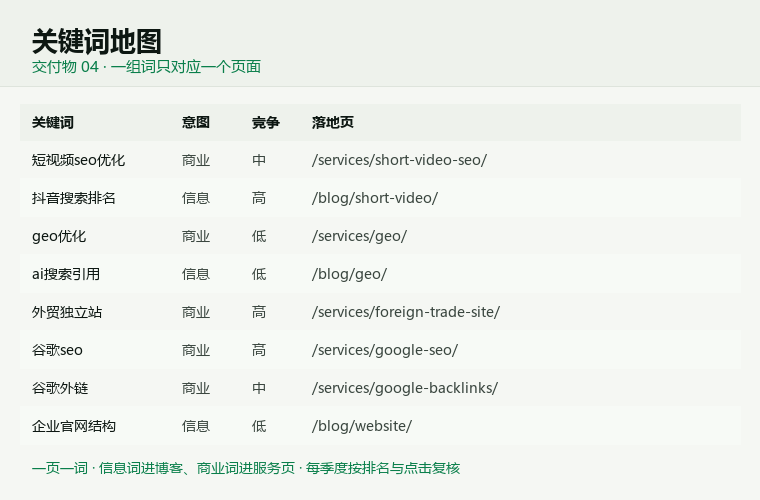Click the subtitle 交付物 04 · 一组词只对应一个页面
Screen dimensions: 760x500
click(x=146, y=67)
